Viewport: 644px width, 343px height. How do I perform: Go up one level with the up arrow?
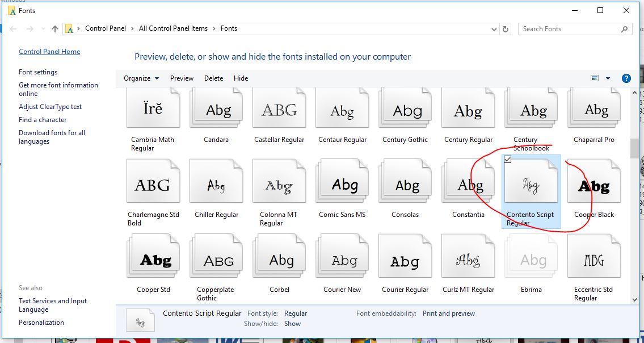[55, 29]
